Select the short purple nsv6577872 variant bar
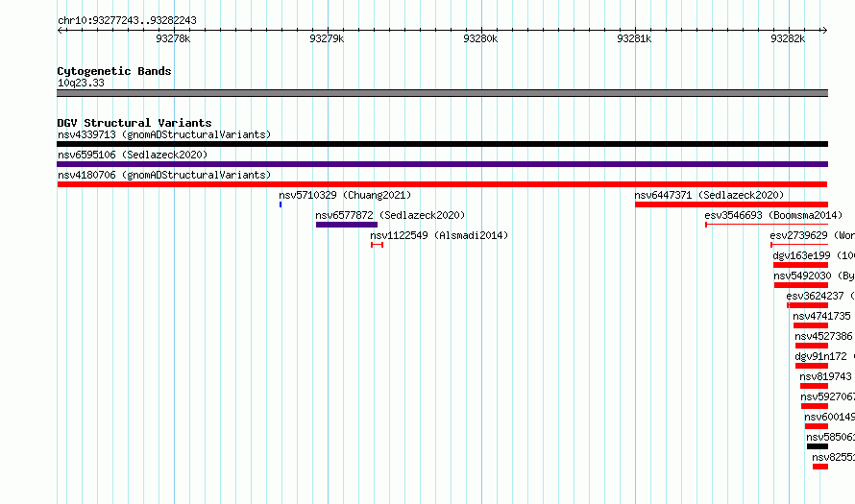 pyautogui.click(x=347, y=225)
